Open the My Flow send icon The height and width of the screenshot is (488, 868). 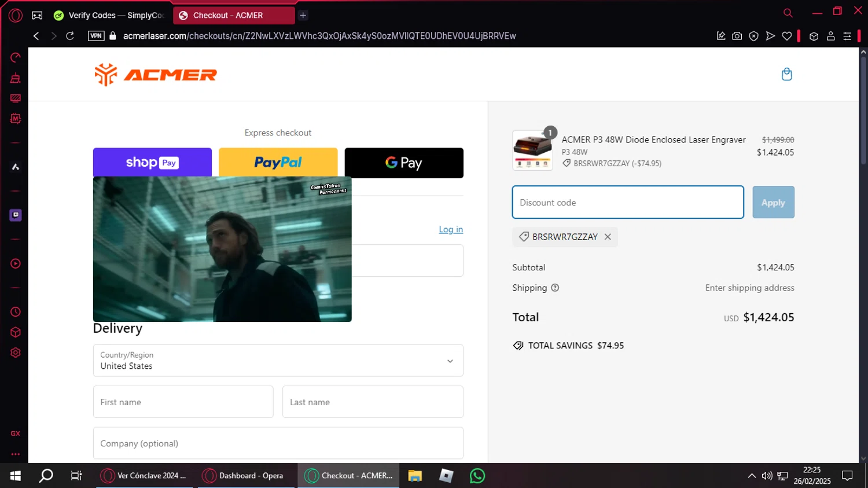coord(770,36)
